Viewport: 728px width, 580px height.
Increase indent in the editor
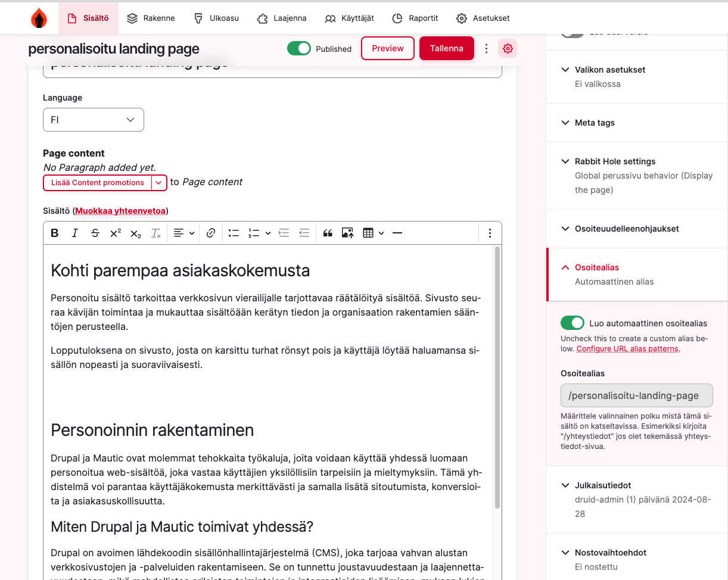click(x=284, y=233)
